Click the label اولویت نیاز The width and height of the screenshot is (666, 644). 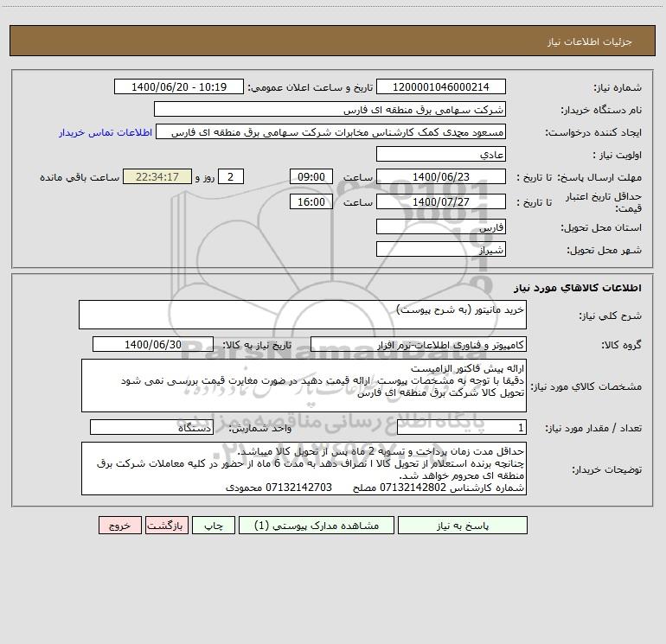(618, 156)
